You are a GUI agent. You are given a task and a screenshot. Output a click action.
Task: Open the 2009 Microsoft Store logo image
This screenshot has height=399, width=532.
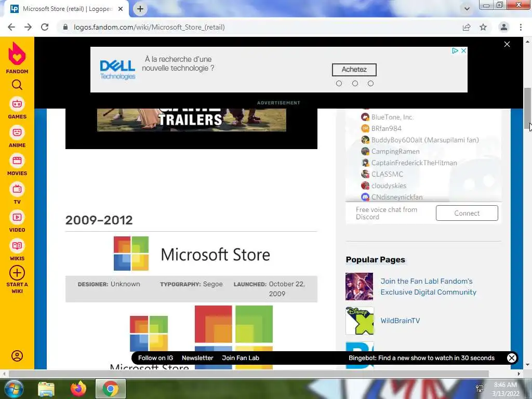[192, 254]
